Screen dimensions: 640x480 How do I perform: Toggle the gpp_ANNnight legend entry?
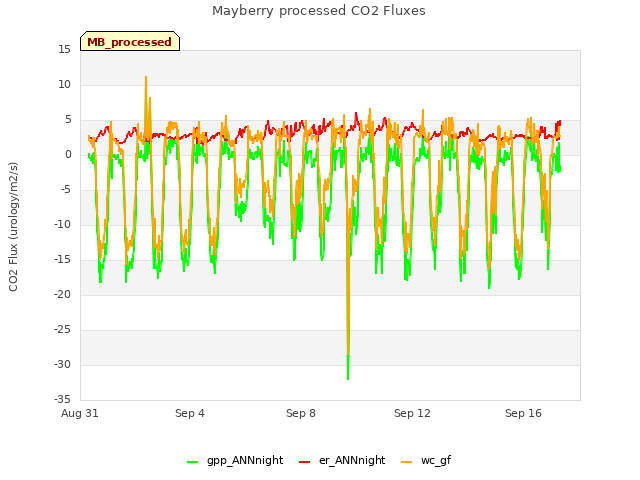coord(235,461)
